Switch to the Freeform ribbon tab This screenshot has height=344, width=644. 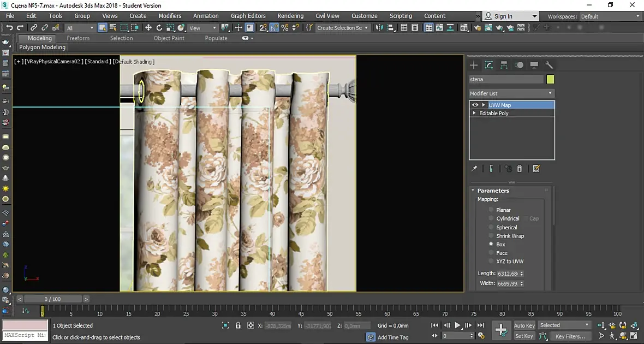(x=78, y=38)
